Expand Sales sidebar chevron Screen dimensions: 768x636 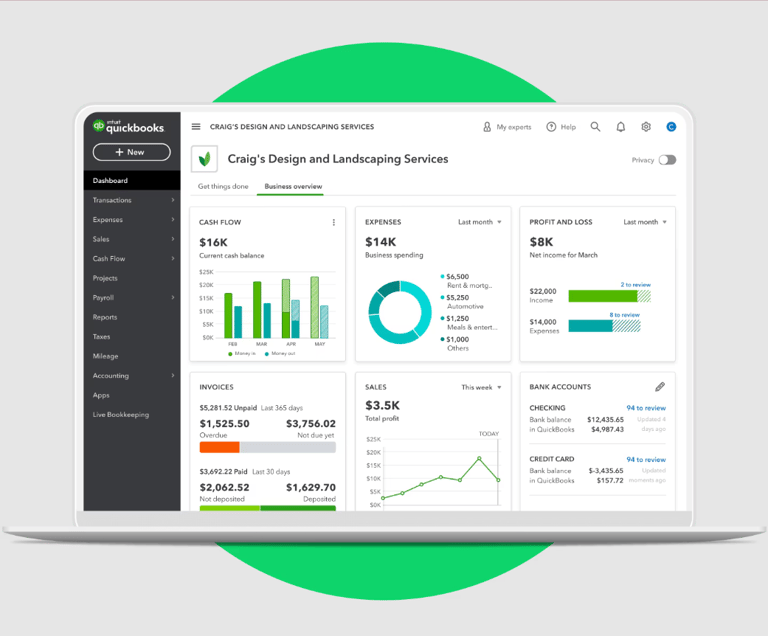tap(173, 239)
